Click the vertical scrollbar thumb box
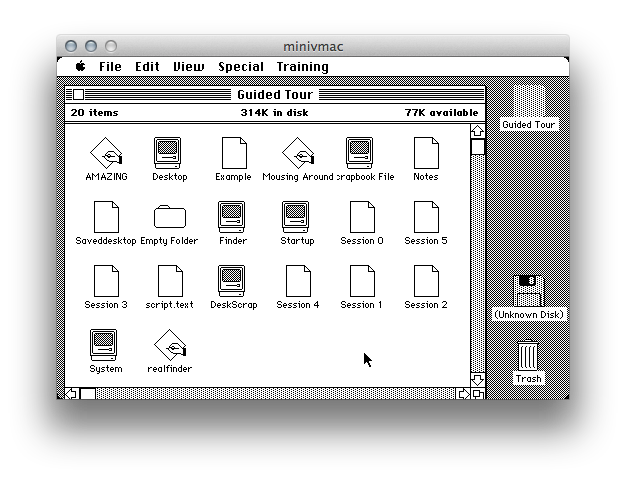 click(x=477, y=147)
